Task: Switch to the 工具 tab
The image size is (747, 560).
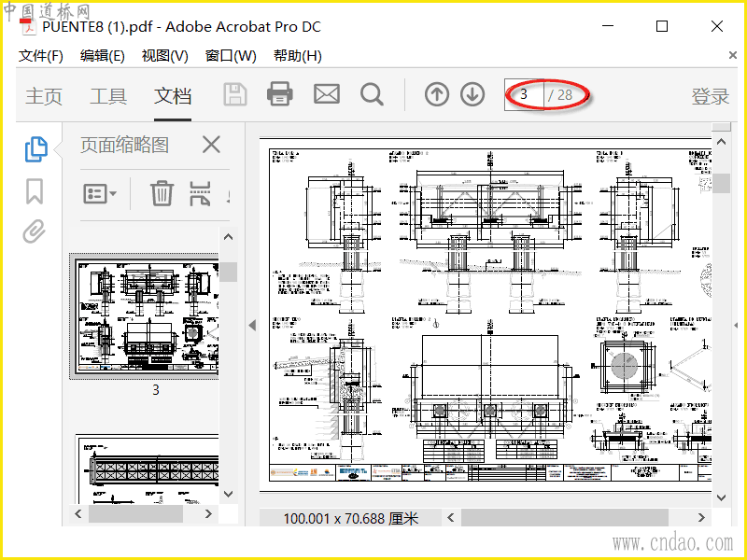Action: tap(108, 96)
